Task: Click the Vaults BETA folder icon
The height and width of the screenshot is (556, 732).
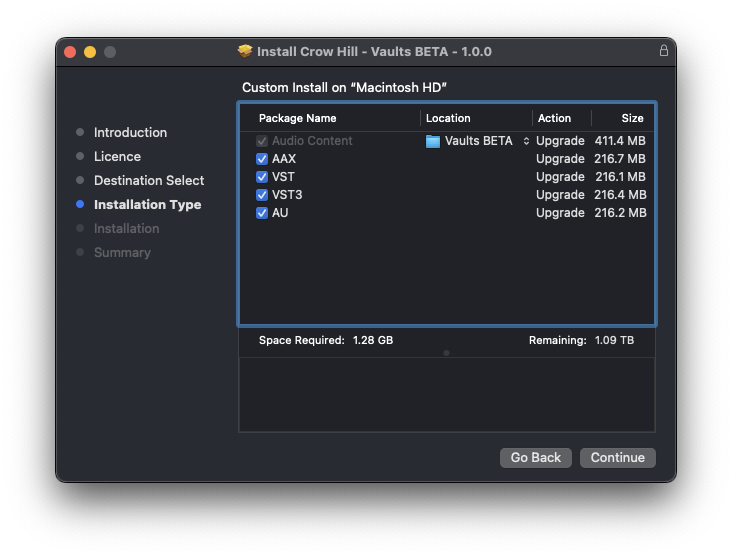Action: point(433,141)
